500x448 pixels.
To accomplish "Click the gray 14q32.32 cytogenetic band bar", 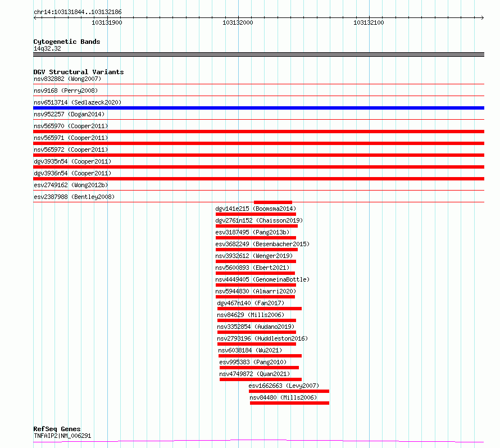I will [258, 55].
